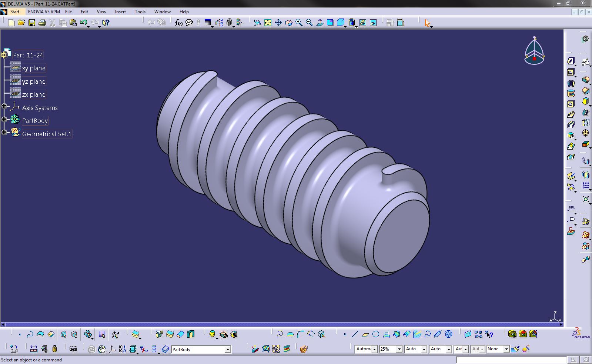Click the DELMIA logo at bottom right
Screen dimensions: 592x364
tap(581, 333)
